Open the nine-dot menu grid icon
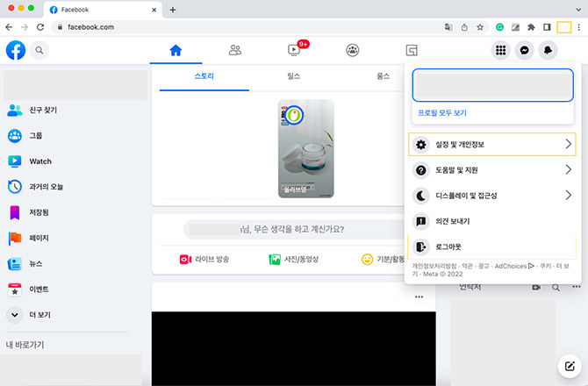This screenshot has height=386, width=588. (500, 50)
